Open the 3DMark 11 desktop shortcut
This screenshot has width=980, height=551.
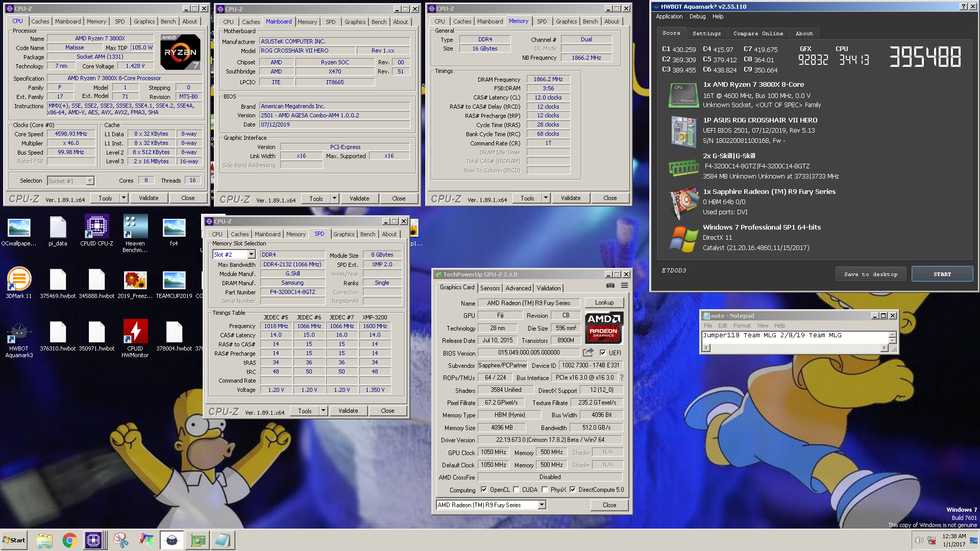pyautogui.click(x=19, y=283)
